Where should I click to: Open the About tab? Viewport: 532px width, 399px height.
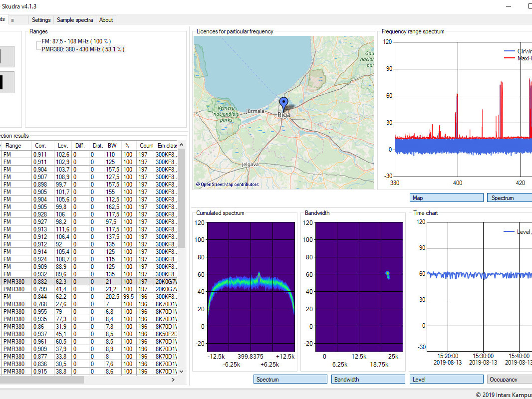tap(106, 20)
